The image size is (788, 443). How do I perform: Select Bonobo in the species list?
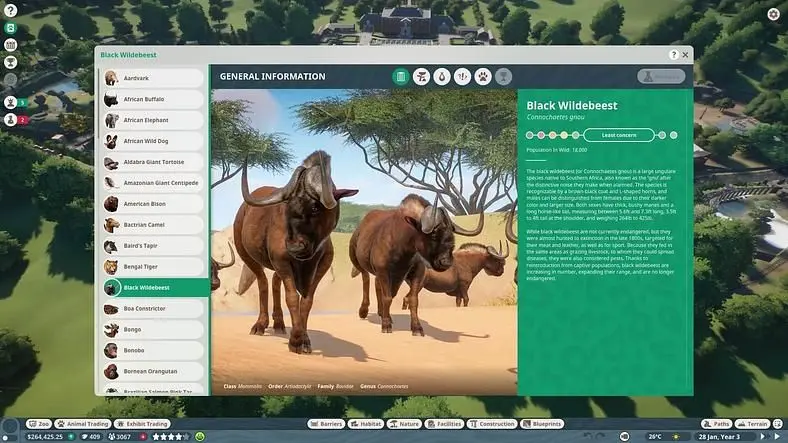coord(153,351)
